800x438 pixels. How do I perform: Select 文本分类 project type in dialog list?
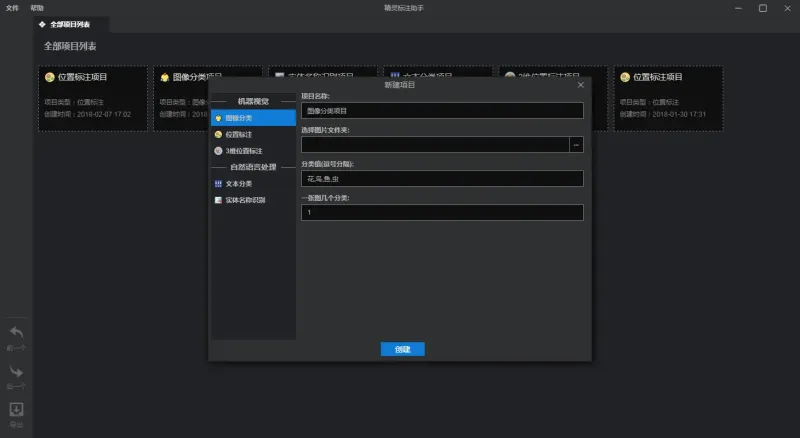253,184
